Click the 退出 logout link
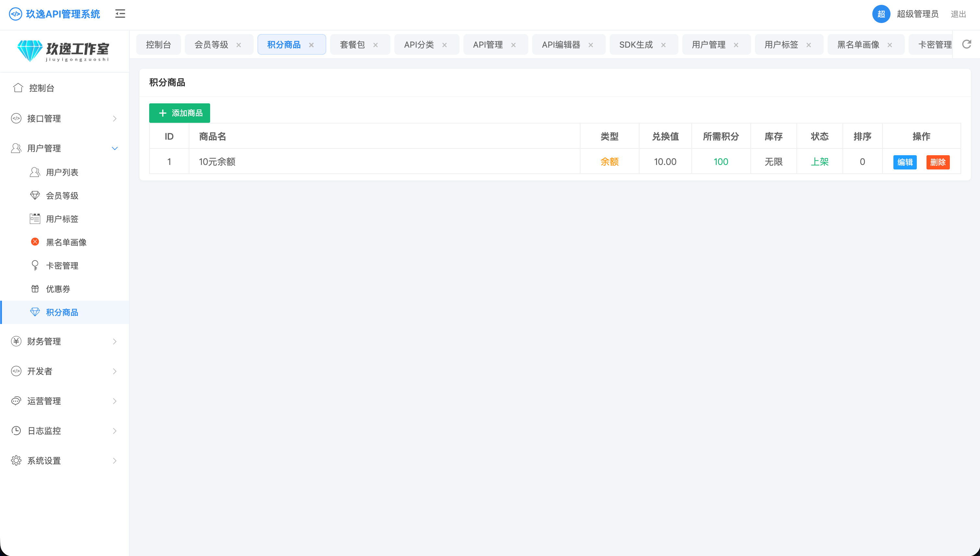The image size is (980, 556). 958,14
